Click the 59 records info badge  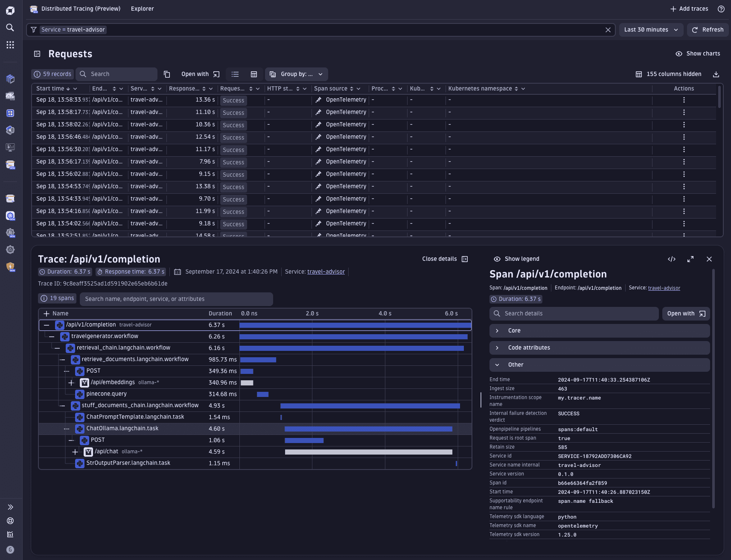pyautogui.click(x=53, y=74)
